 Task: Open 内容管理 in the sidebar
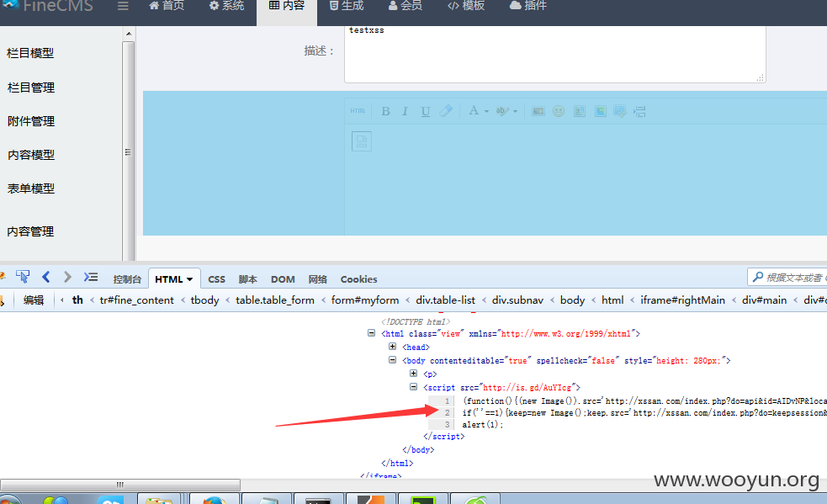pyautogui.click(x=30, y=231)
